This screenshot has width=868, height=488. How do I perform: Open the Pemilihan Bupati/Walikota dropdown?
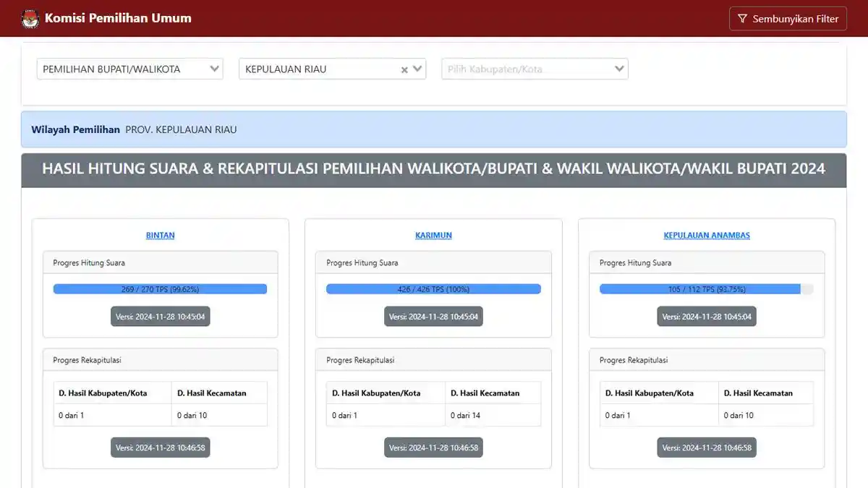tap(130, 69)
